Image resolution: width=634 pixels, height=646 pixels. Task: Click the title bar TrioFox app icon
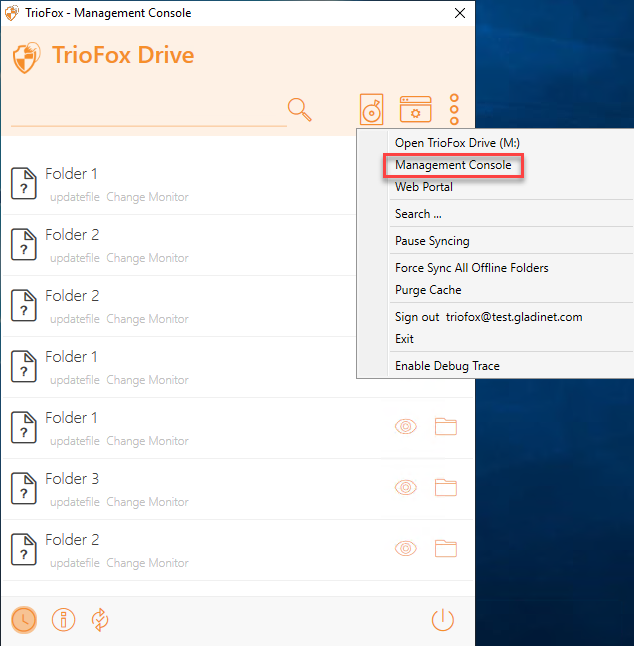[12, 13]
